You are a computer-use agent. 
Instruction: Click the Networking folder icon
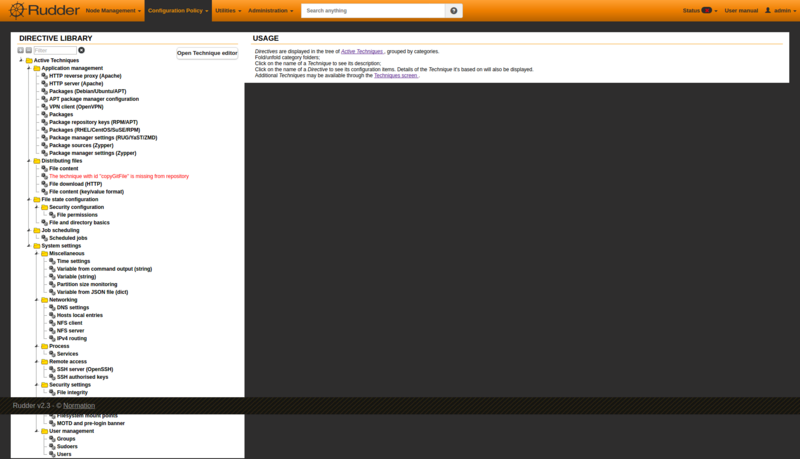(x=44, y=300)
